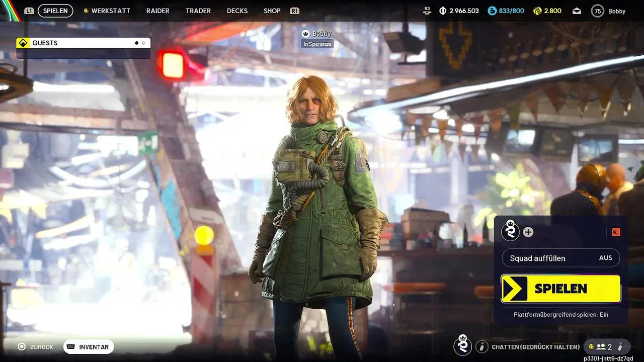This screenshot has width=644, height=362.
Task: Click the squad leader emblem in party panel
Action: 510,231
